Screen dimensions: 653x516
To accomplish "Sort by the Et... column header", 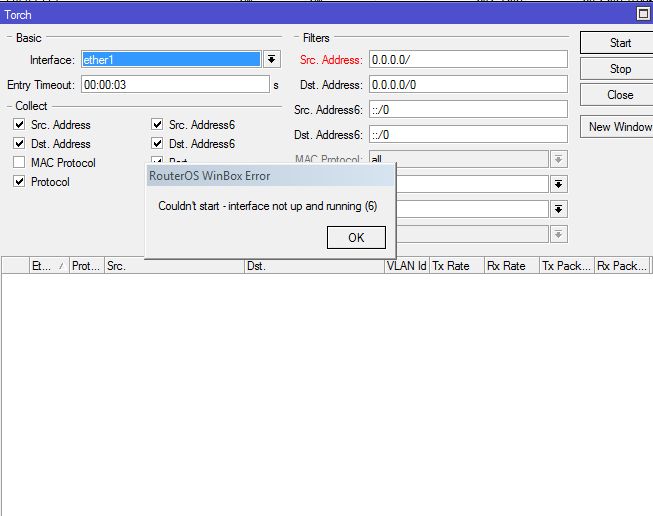I will 49,266.
